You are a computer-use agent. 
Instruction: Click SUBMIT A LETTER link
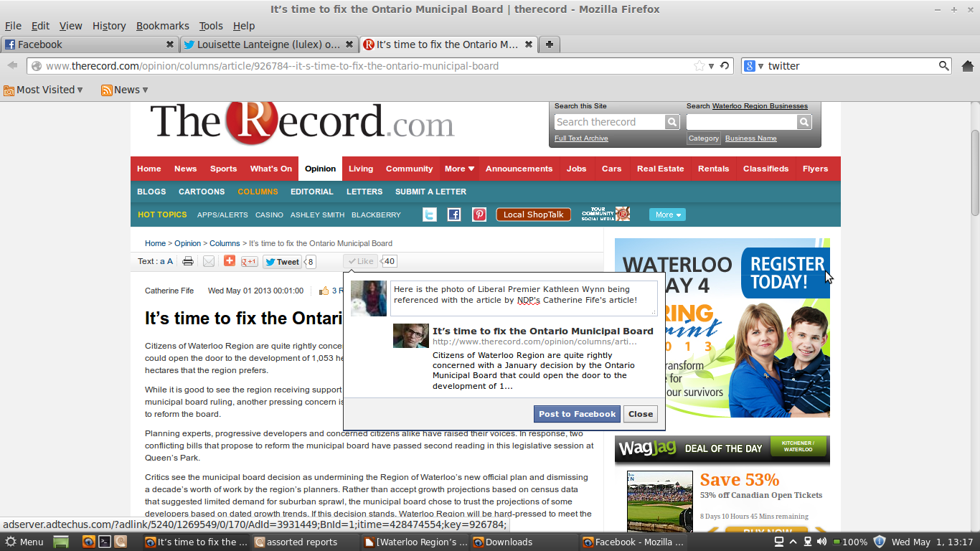click(x=430, y=192)
